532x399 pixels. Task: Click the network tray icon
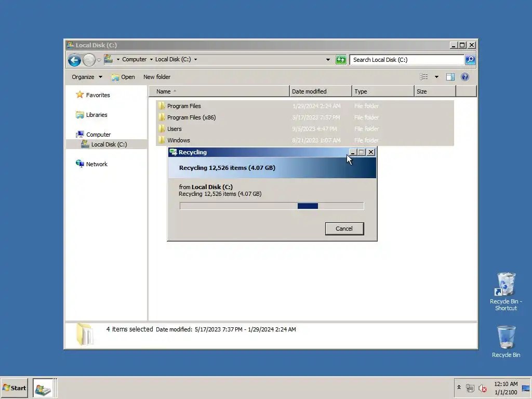(470, 388)
